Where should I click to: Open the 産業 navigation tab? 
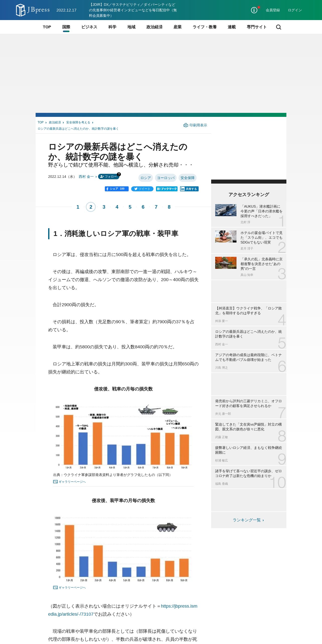click(178, 27)
